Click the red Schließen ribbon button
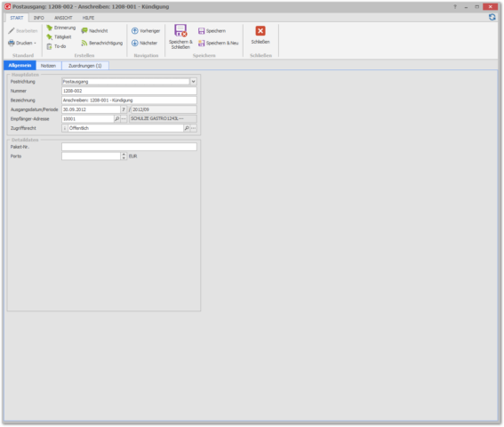Image resolution: width=504 pixels, height=427 pixels. click(x=260, y=36)
